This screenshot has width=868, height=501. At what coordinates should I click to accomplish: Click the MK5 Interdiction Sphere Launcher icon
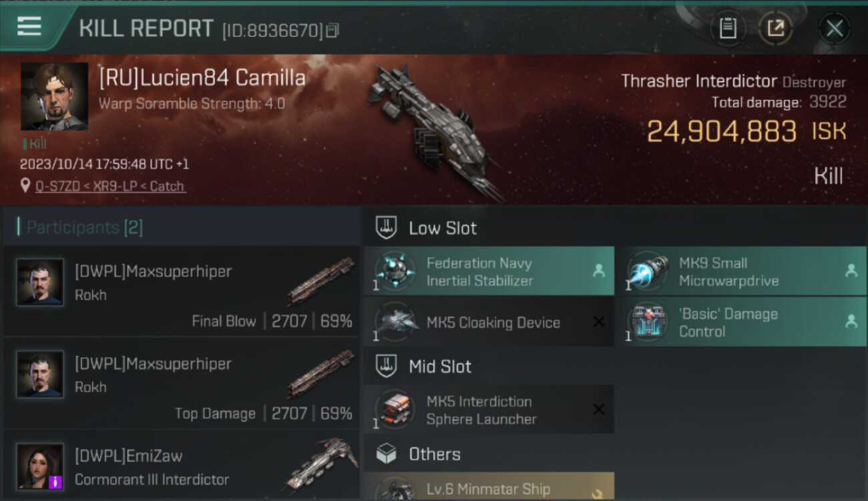395,409
